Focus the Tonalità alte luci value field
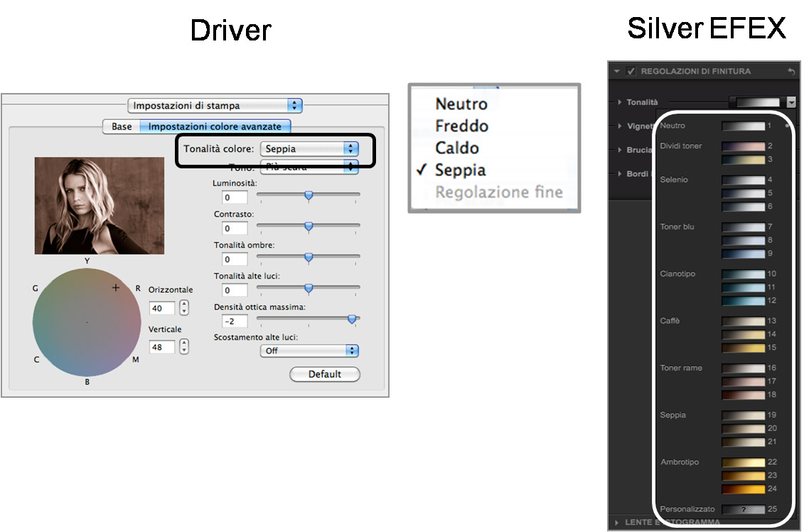 pyautogui.click(x=235, y=290)
